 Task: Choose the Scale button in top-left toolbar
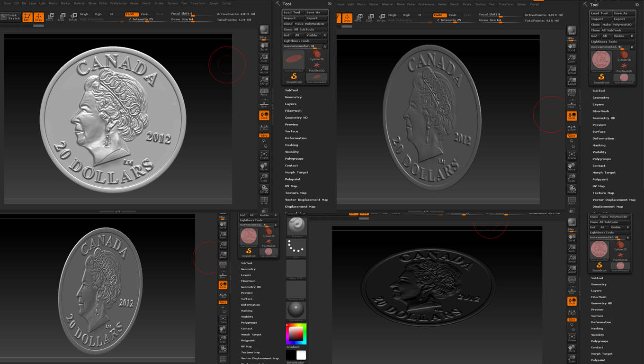coord(61,18)
